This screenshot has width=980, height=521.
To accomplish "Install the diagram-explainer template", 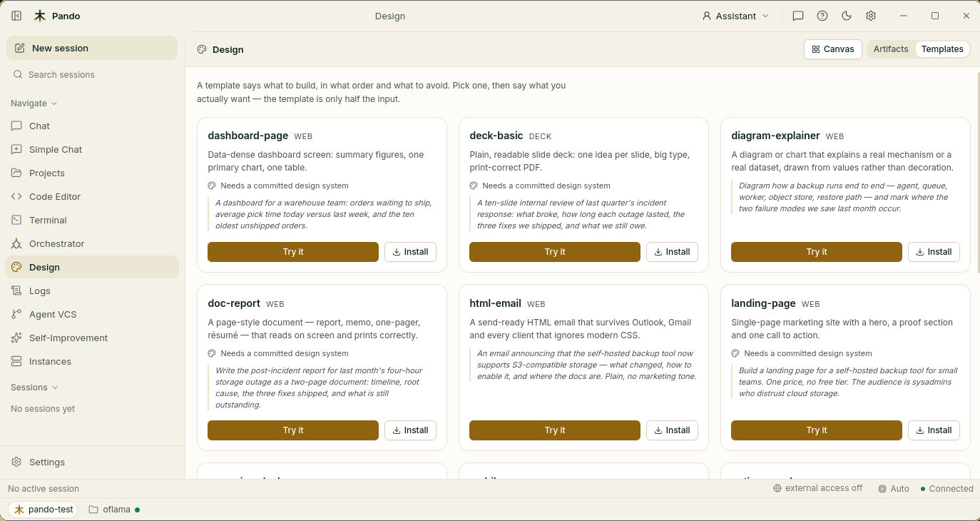I will (934, 252).
